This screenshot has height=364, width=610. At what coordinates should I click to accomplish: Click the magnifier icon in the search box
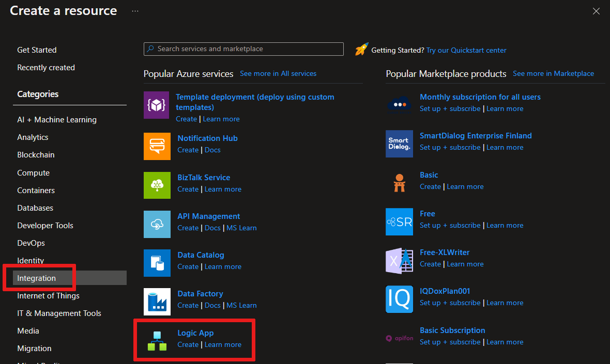pyautogui.click(x=150, y=49)
